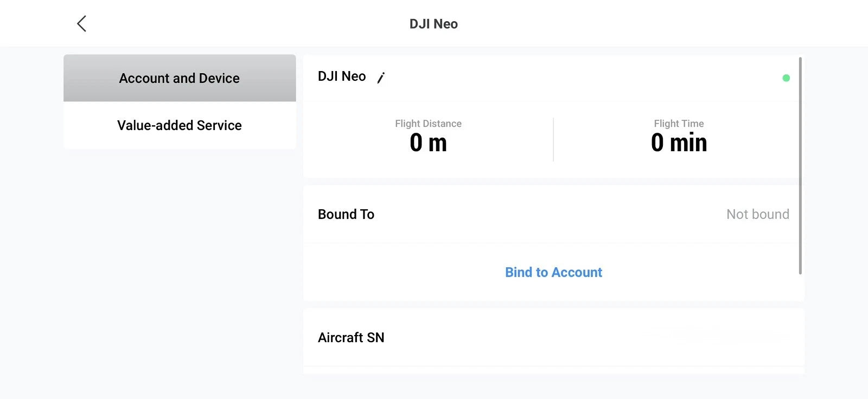Click the pencil icon to rename DJI Neo
Screen dimensions: 868x399
coord(381,78)
